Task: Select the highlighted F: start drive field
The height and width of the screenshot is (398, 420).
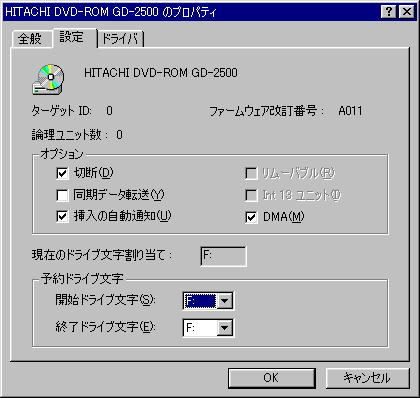Action: point(200,301)
